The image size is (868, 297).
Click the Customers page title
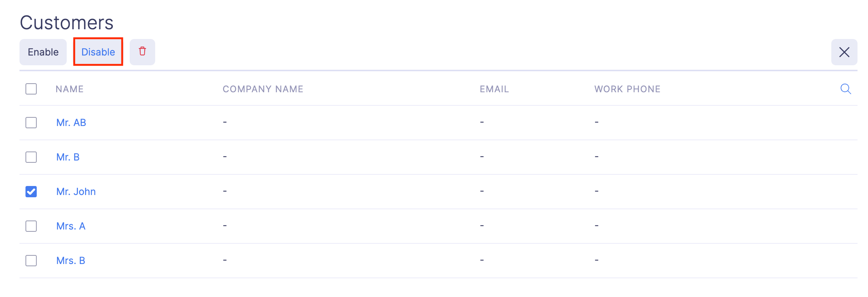pyautogui.click(x=67, y=22)
